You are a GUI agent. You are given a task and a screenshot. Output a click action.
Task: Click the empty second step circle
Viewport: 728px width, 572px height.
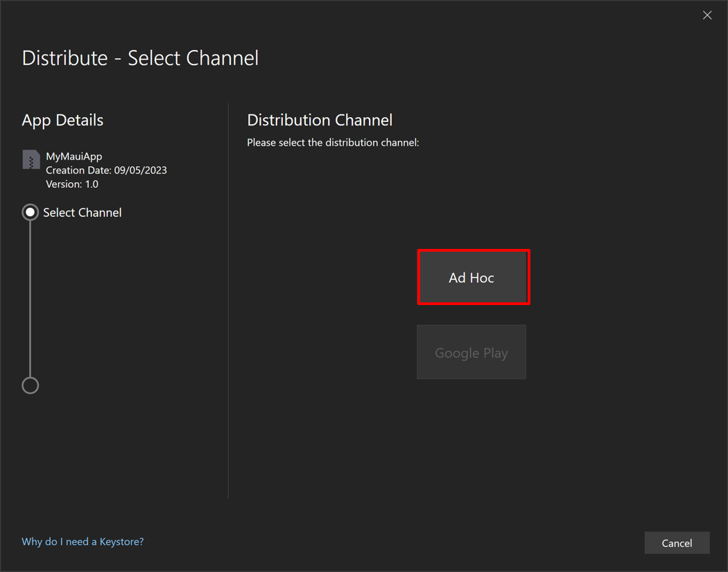click(x=31, y=385)
